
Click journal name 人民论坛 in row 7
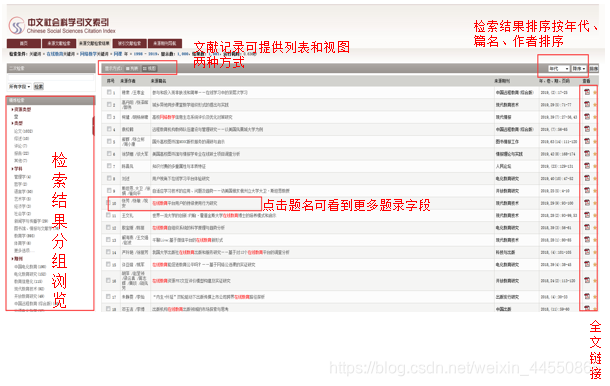[503, 166]
